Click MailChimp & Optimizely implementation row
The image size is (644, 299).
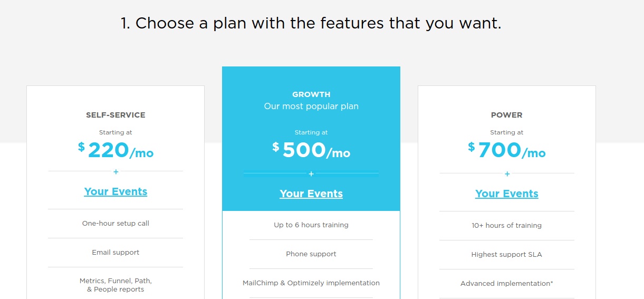click(311, 283)
